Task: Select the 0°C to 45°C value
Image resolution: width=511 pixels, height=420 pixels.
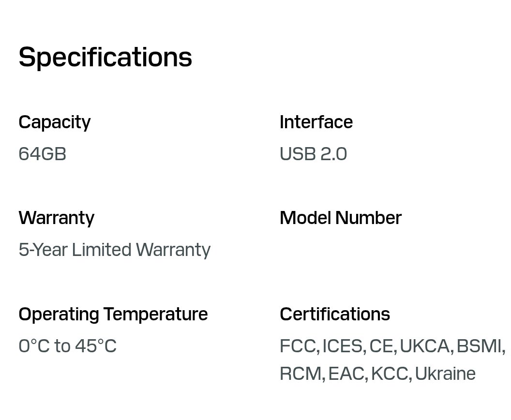Action: click(x=67, y=346)
